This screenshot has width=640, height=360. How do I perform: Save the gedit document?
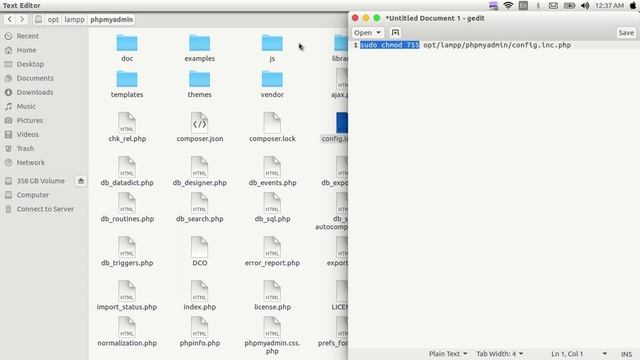click(x=626, y=33)
